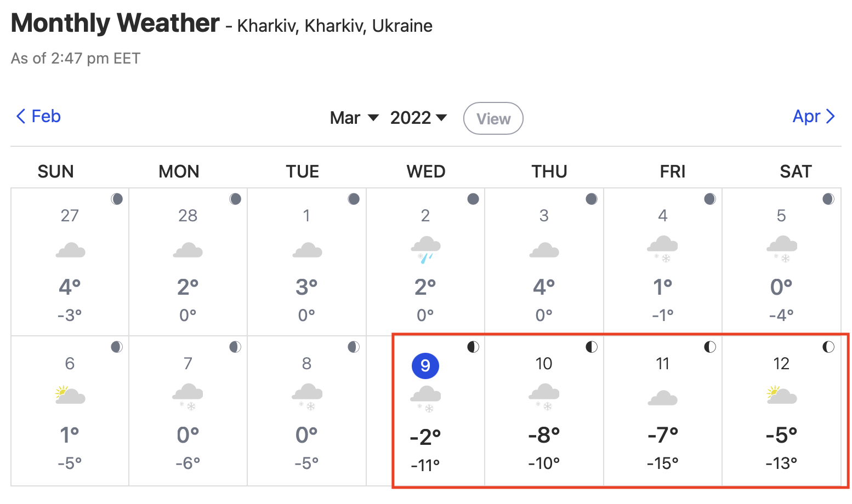Click the partly sunny icon on March 12
Viewport: 852px width, 504px height.
782,395
